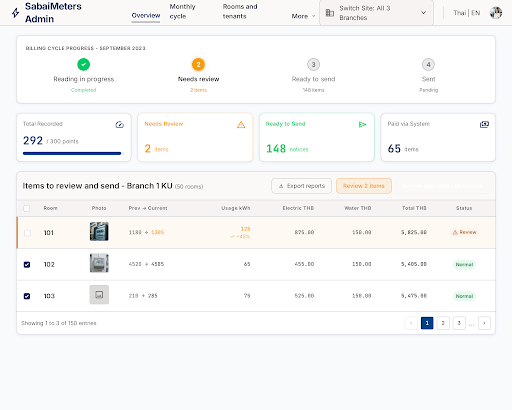Image resolution: width=512 pixels, height=410 pixels.
Task: Click the SabaiMeters lightning bolt logo
Action: point(15,13)
